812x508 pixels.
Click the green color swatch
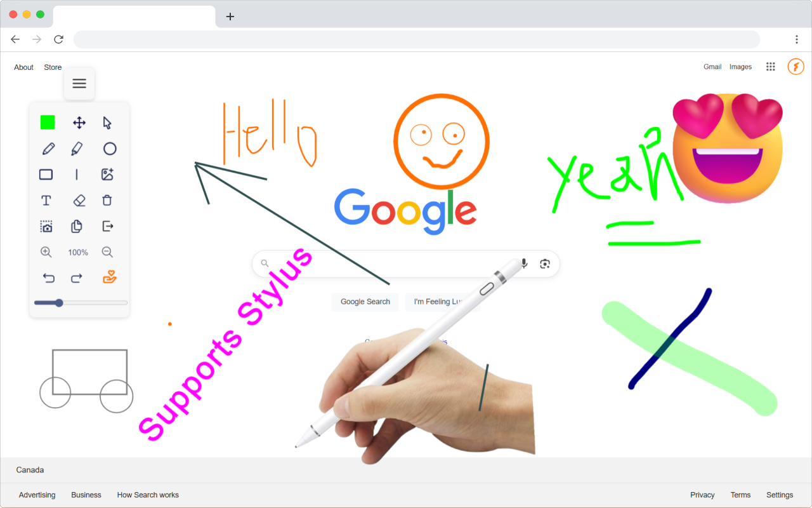point(47,123)
